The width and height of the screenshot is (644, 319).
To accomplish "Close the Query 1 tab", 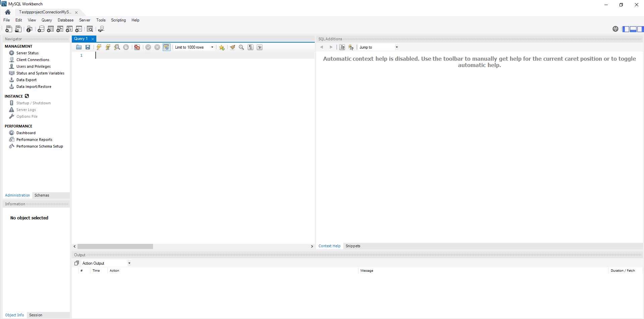I will 93,39.
